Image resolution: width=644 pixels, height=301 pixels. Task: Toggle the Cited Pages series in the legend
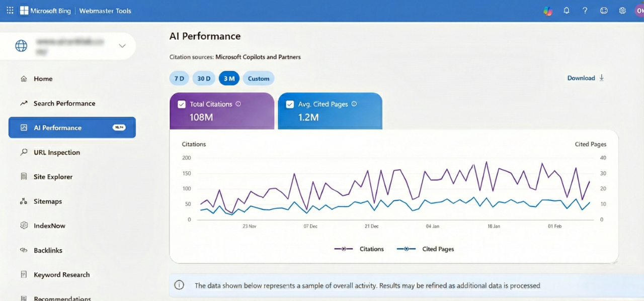425,249
